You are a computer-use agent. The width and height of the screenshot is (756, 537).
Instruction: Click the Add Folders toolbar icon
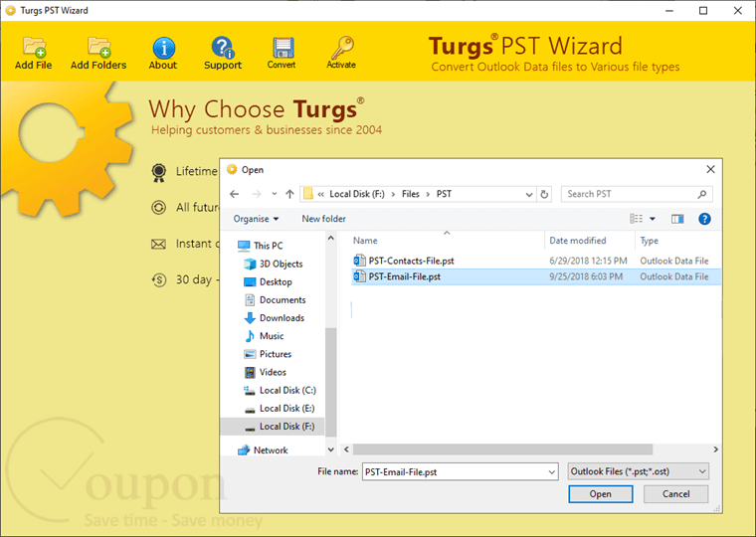pyautogui.click(x=98, y=48)
